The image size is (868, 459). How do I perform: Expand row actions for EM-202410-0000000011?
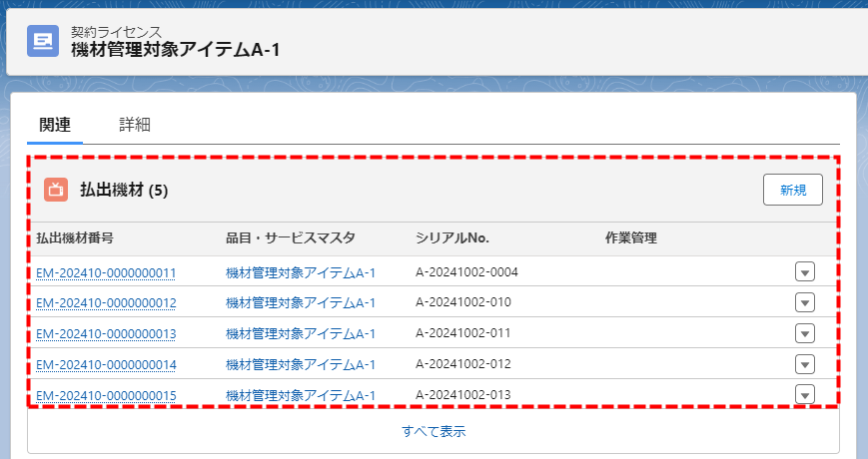click(x=805, y=272)
